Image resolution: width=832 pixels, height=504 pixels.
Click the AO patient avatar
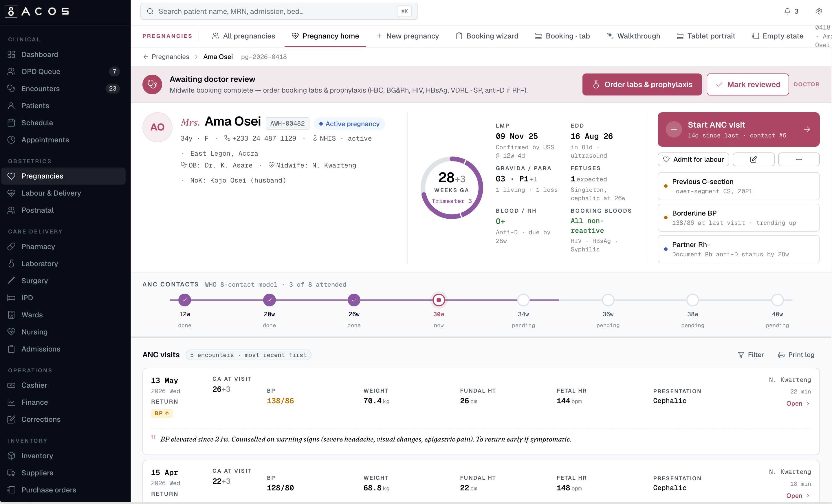click(157, 127)
